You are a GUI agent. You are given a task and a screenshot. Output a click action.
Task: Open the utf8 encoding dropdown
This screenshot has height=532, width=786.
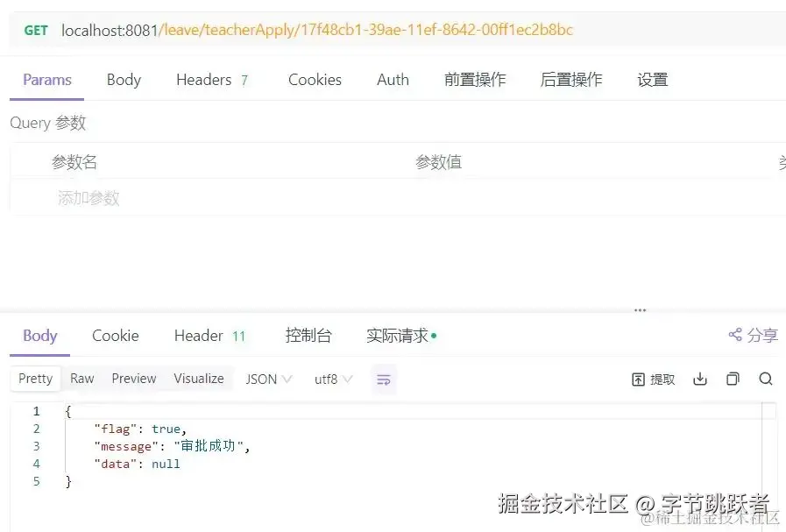pyautogui.click(x=331, y=378)
